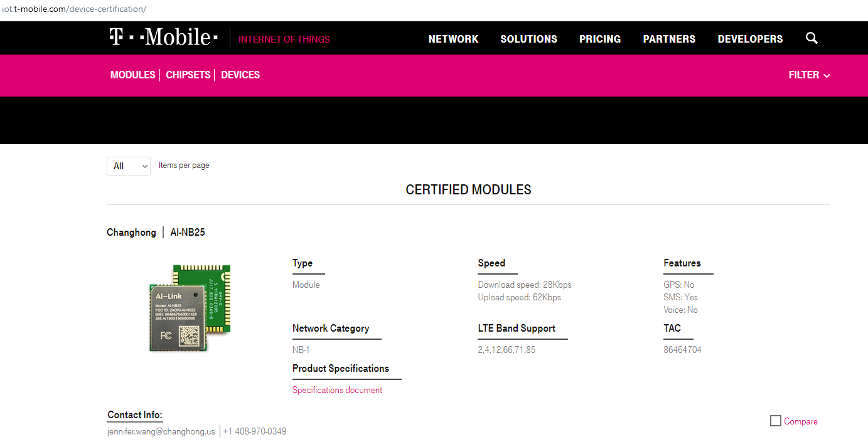Click the Upload speed: 62Kbps text
Viewport: 868px width, 442px height.
click(x=520, y=297)
